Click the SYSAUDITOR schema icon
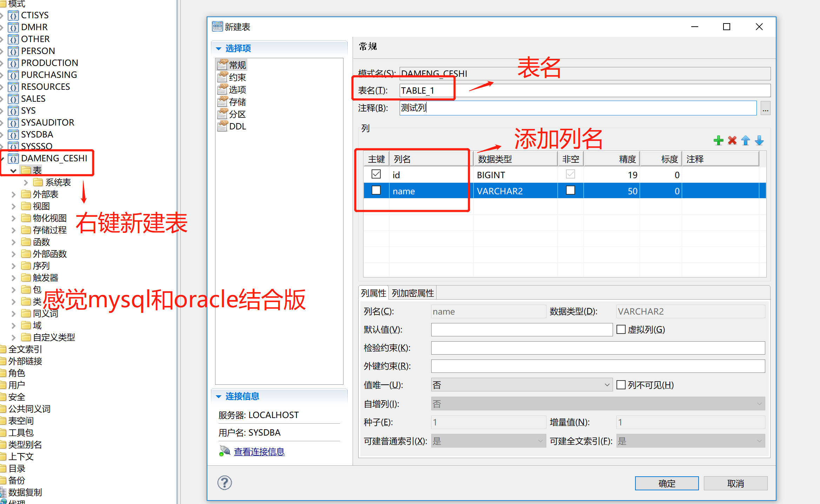820x504 pixels. click(13, 123)
